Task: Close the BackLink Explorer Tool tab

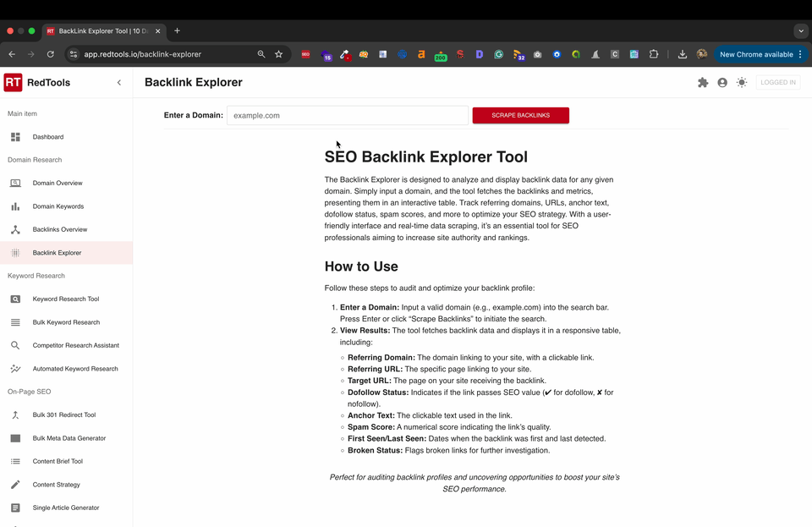Action: tap(158, 31)
